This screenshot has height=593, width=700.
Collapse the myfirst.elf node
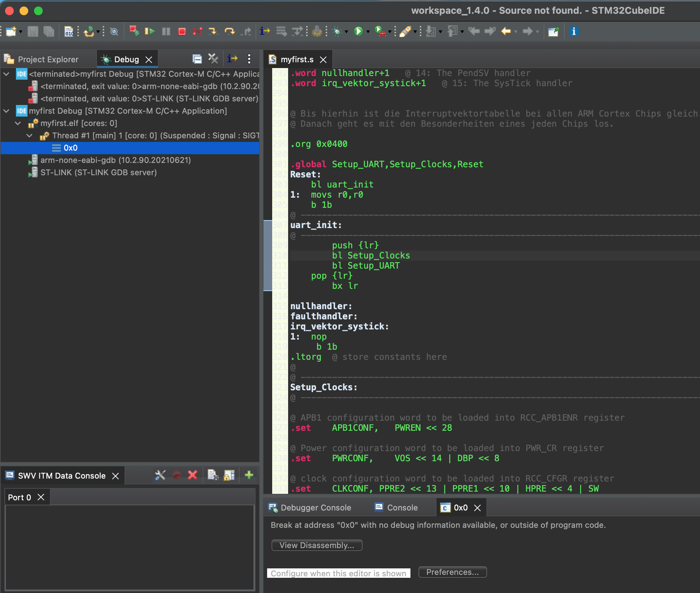point(18,123)
